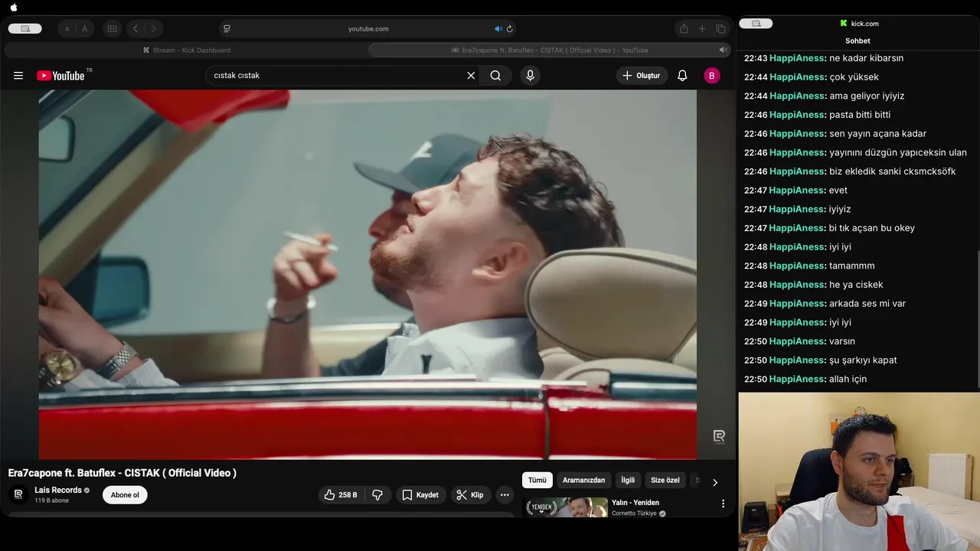Click the youtube.com address bar
This screenshot has width=980, height=551.
[368, 29]
